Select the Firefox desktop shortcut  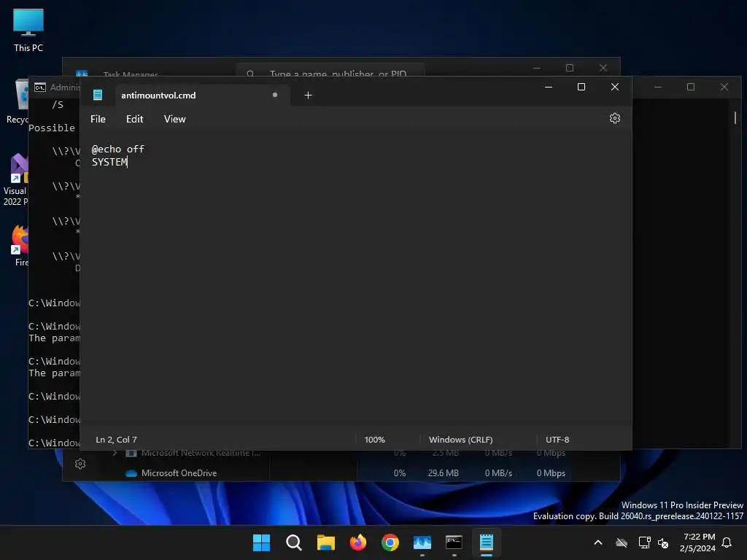(x=20, y=246)
